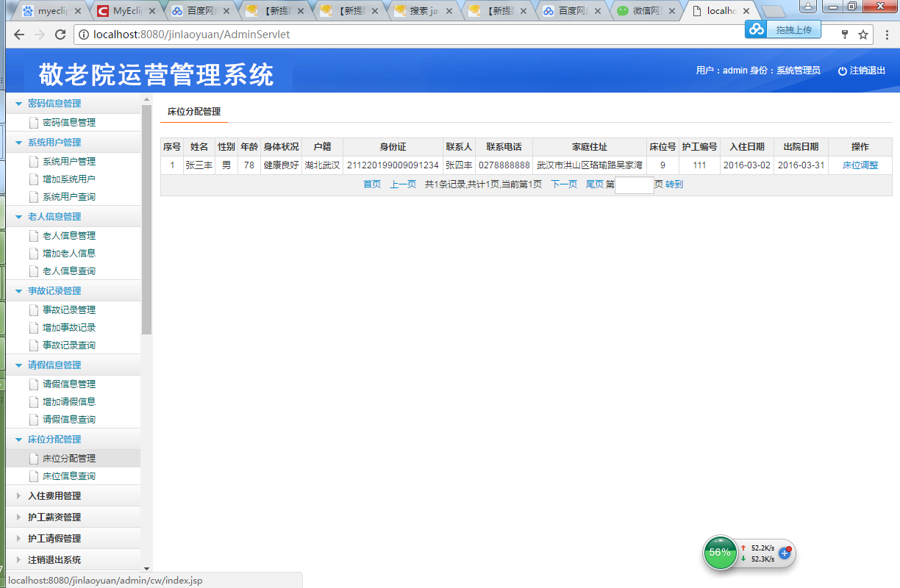Click the sidebar scrollbar down arrow
900x588 pixels.
tap(146, 568)
